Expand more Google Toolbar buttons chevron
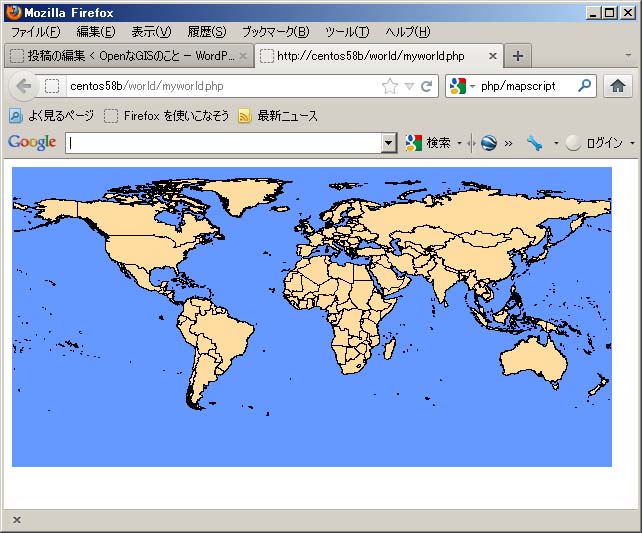Image resolution: width=642 pixels, height=533 pixels. click(x=508, y=143)
